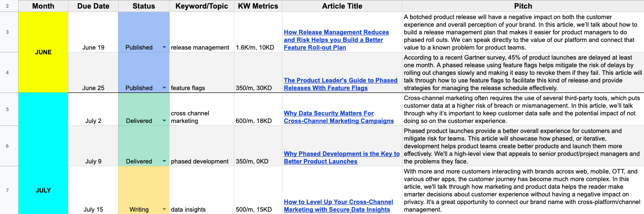Open the release management article link
This screenshot has width=644, height=214.
tap(336, 40)
